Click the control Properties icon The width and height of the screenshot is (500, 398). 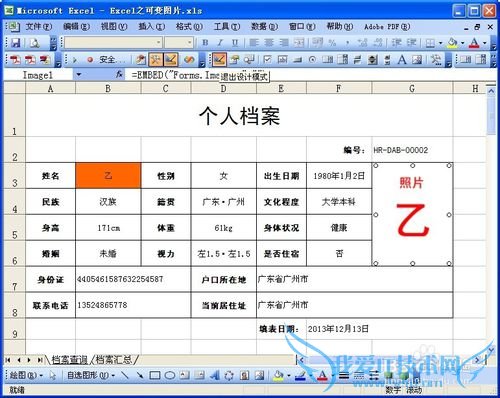pos(234,60)
